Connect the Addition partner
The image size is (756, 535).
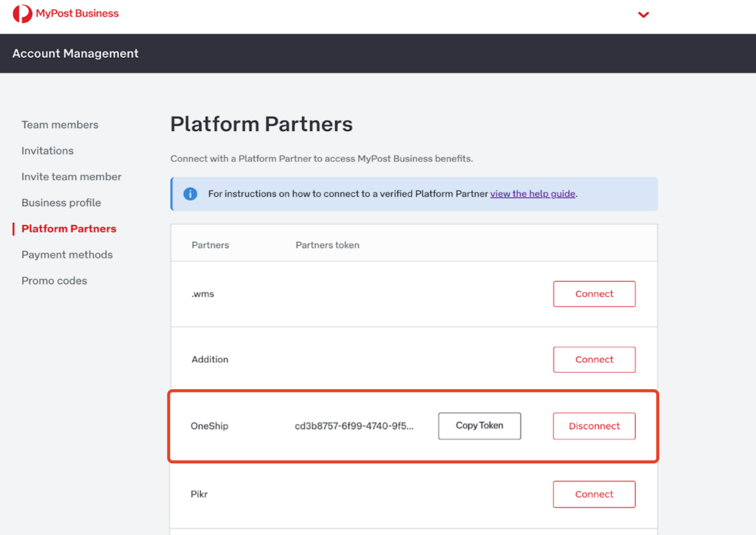click(594, 359)
